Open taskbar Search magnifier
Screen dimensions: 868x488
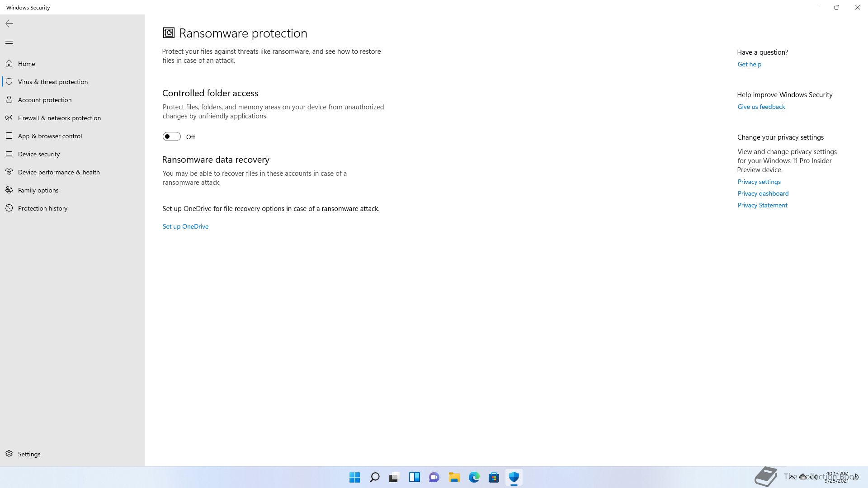tap(375, 477)
